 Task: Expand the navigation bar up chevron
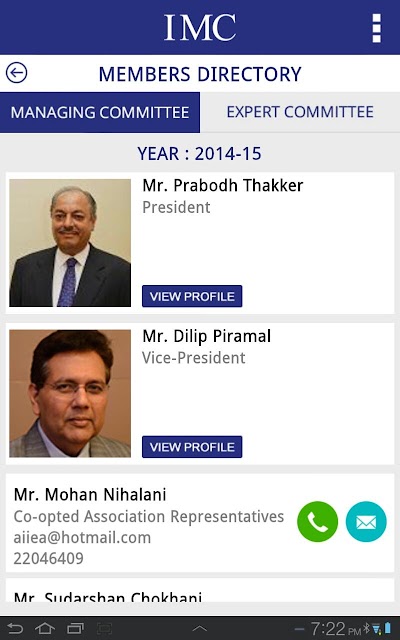[200, 629]
